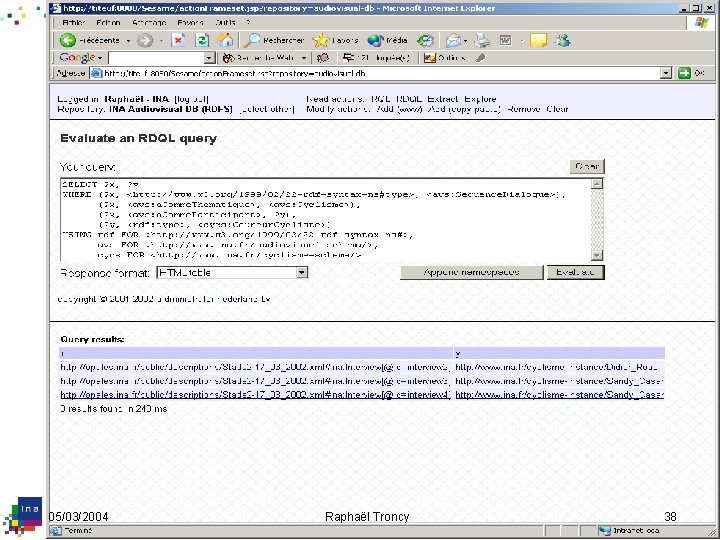Open the Fichier menu
The width and height of the screenshot is (720, 540).
[x=74, y=22]
